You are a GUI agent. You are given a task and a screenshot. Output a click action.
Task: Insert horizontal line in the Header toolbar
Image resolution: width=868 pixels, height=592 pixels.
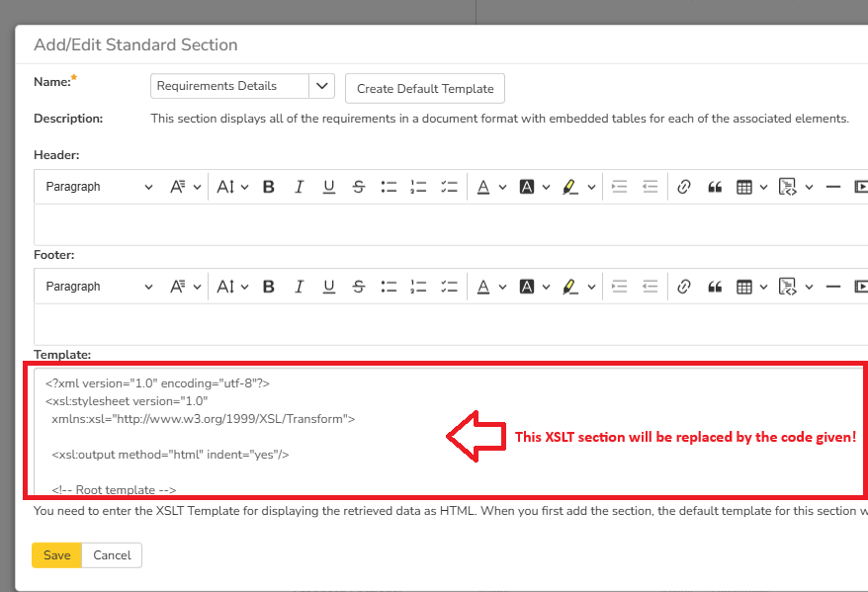click(x=832, y=187)
